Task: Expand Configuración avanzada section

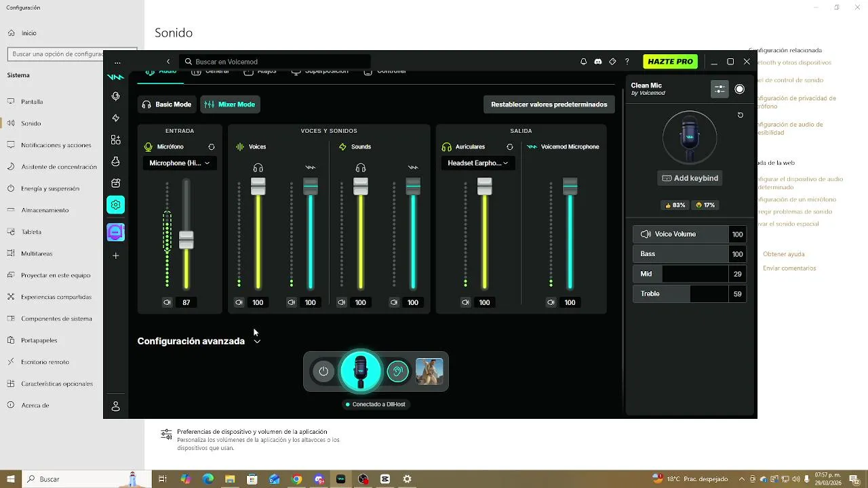Action: click(x=199, y=341)
